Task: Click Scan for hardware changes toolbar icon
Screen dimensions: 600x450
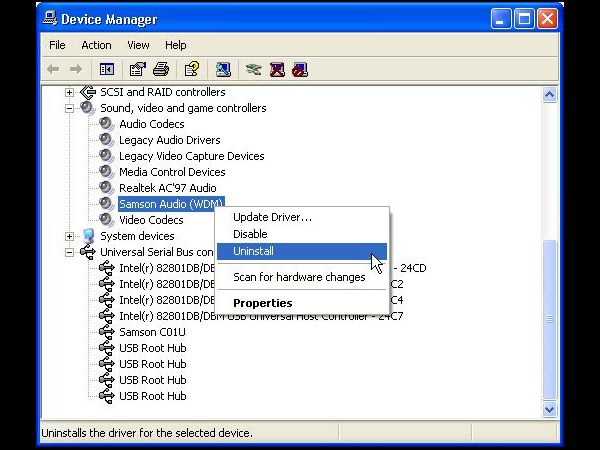Action: point(223,70)
